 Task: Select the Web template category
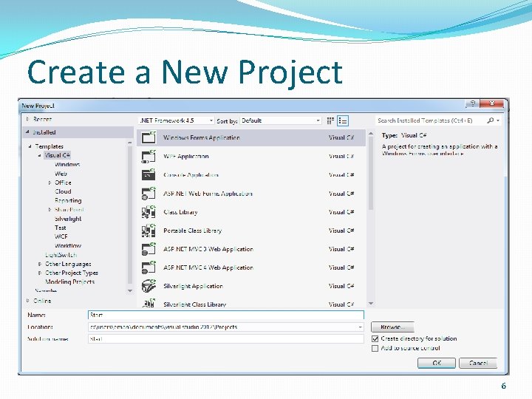pyautogui.click(x=61, y=174)
